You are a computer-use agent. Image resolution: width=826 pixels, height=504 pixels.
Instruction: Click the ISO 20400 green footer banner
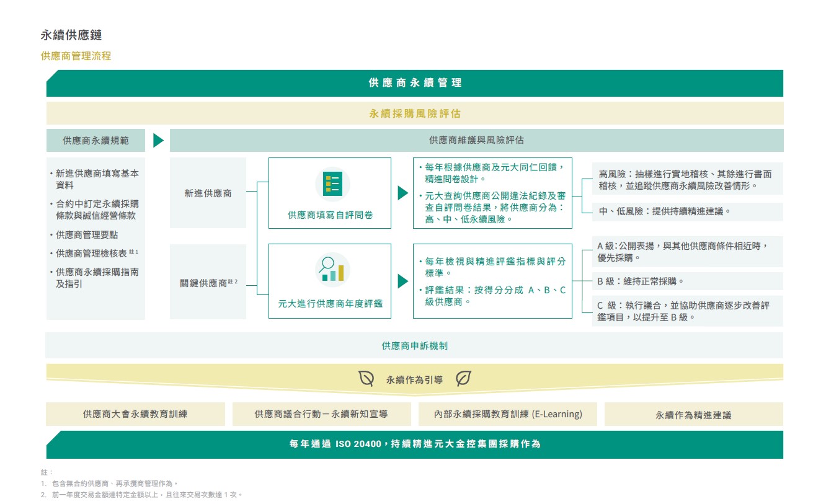pos(414,444)
